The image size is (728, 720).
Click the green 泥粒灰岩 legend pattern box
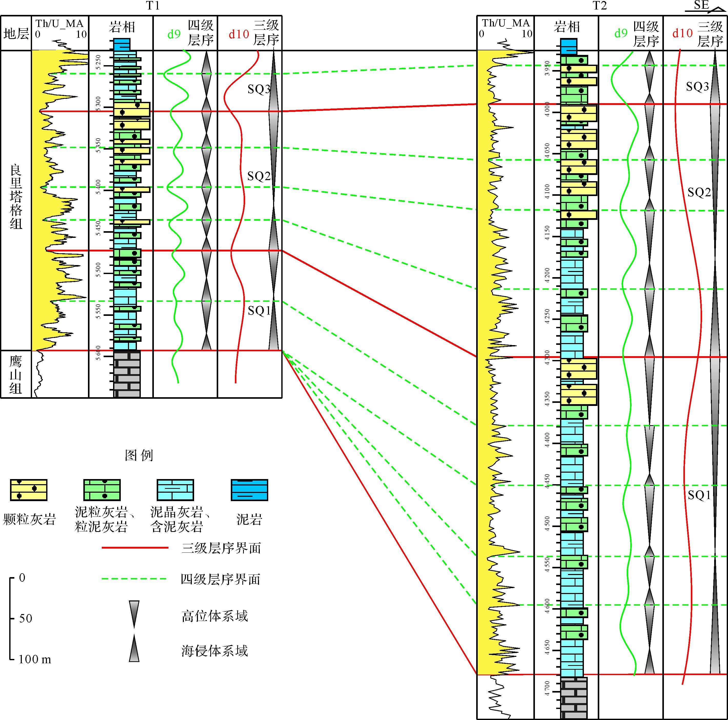pos(102,490)
